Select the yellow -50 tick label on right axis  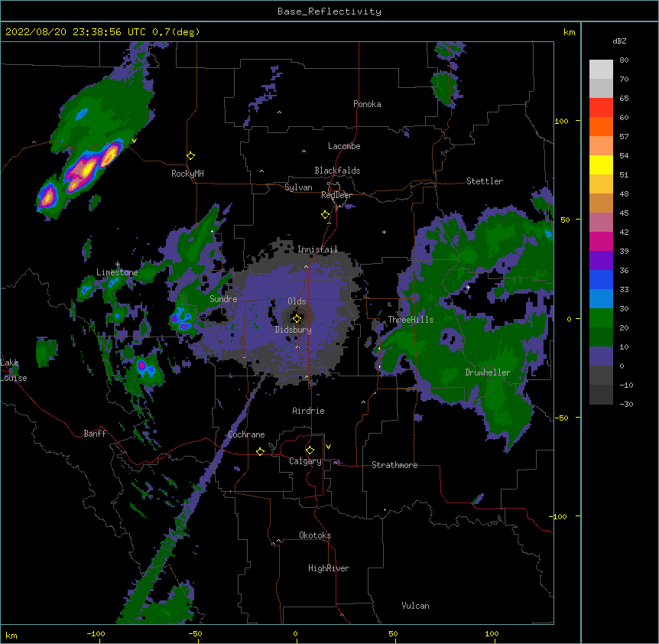point(561,418)
